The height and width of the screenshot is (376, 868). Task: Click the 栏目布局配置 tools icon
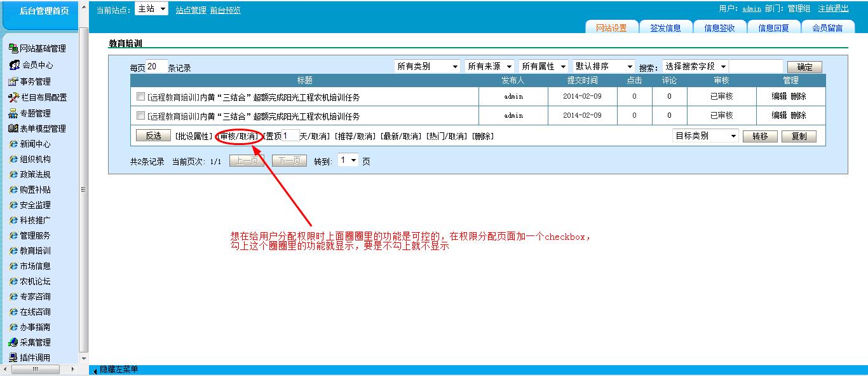coord(14,97)
